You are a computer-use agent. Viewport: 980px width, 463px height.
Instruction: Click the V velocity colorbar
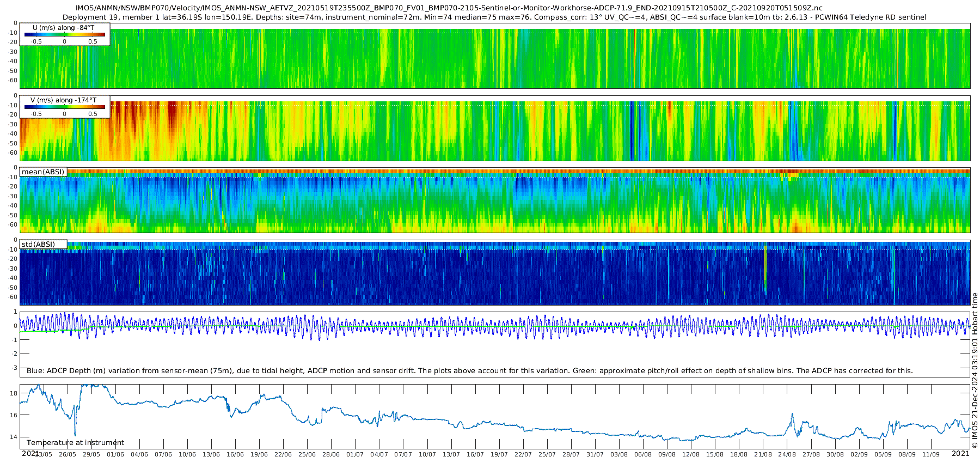pos(64,107)
